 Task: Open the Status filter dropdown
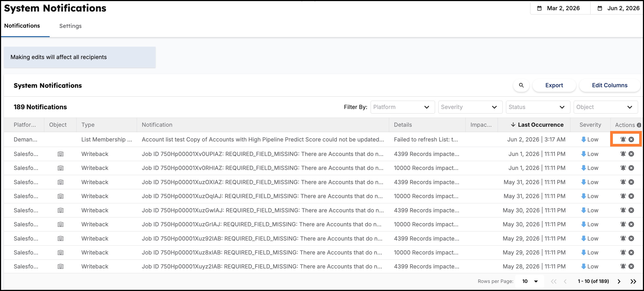tap(538, 107)
